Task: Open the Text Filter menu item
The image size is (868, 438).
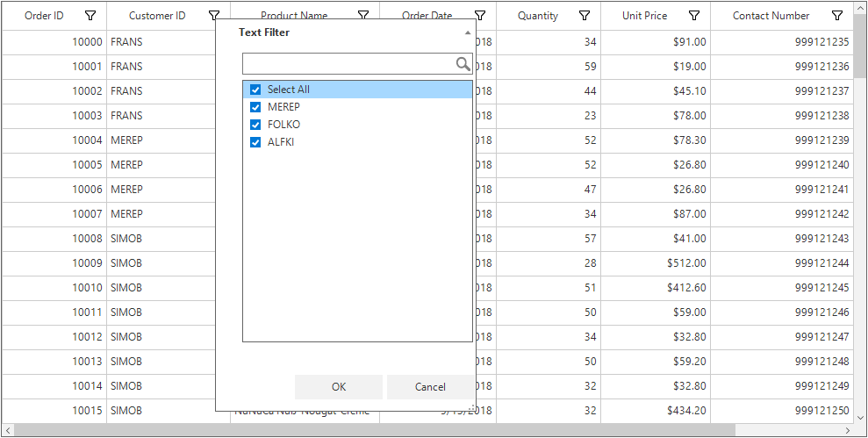Action: [264, 32]
